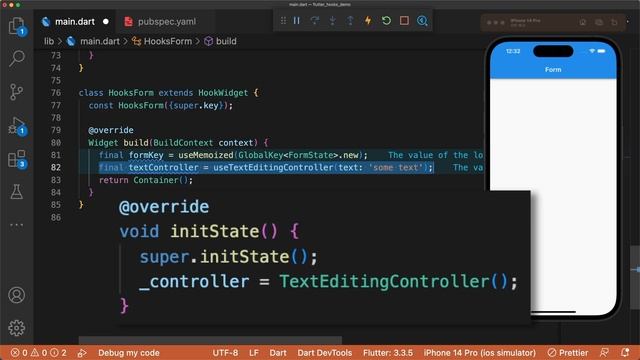This screenshot has width=640, height=360.
Task: Select iPhone 14 Pro (ios simulator) device
Action: pos(480,353)
